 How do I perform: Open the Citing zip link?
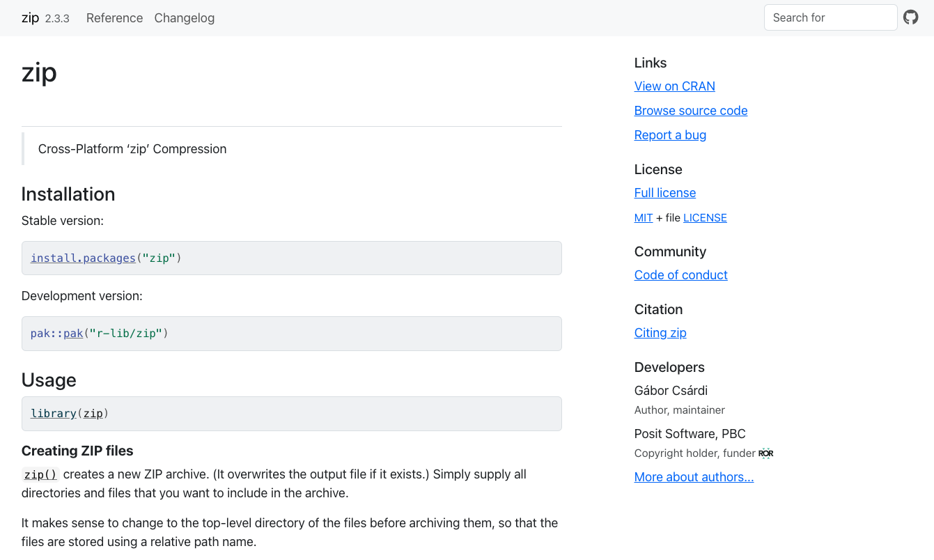pos(660,333)
